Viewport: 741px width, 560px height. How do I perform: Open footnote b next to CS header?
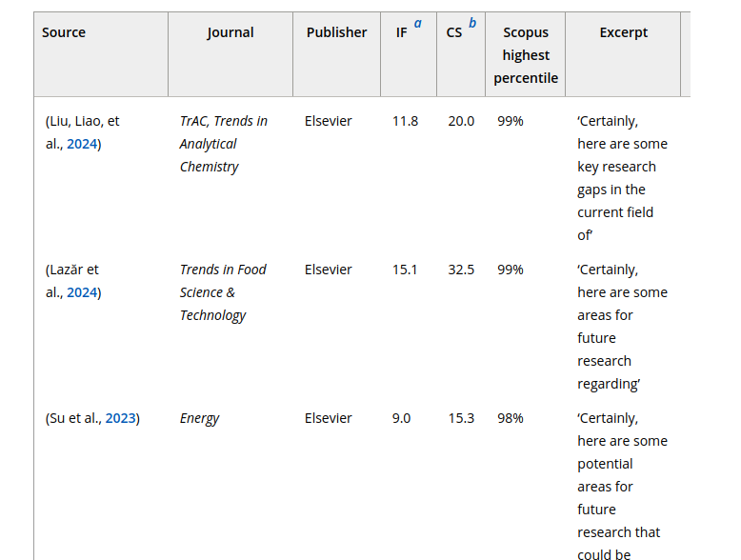tap(472, 24)
